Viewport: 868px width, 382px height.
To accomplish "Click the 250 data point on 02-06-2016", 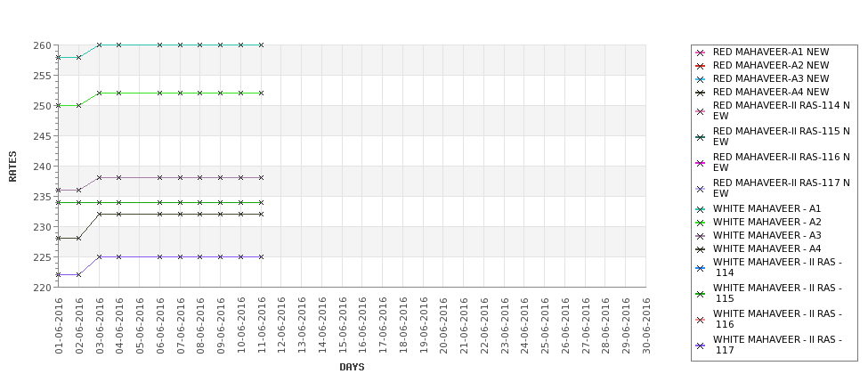I will [x=78, y=105].
